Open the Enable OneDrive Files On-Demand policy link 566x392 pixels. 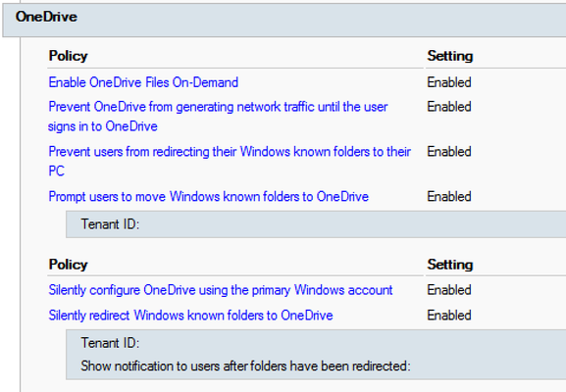(143, 82)
